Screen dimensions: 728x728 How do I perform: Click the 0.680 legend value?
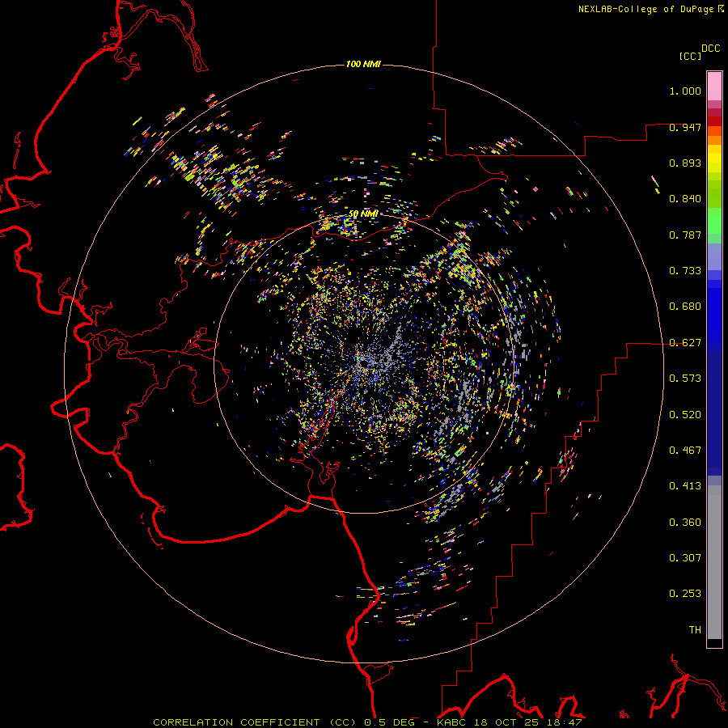(x=685, y=307)
